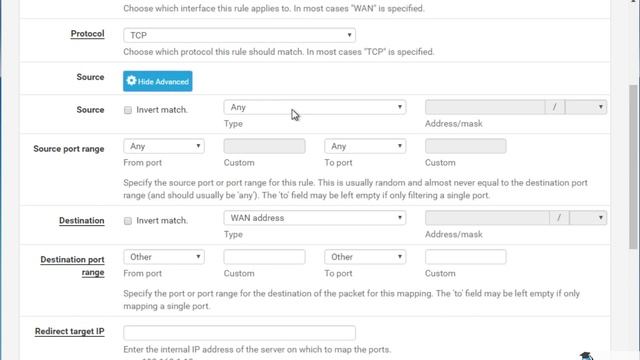Open the Destination address mask dropdown

pyautogui.click(x=588, y=218)
